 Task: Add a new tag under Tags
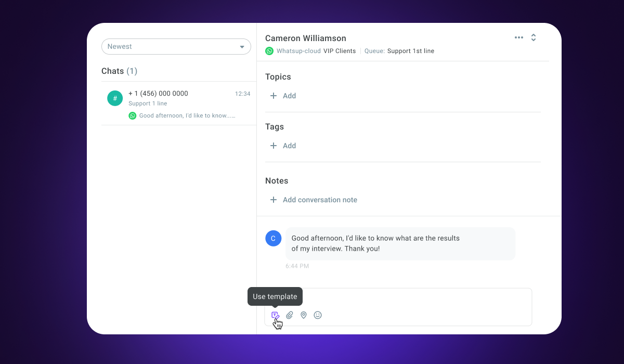pyautogui.click(x=283, y=146)
